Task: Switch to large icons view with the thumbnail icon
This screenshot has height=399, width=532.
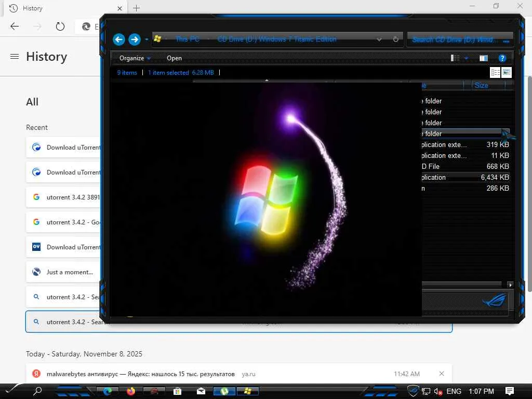Action: (x=506, y=72)
